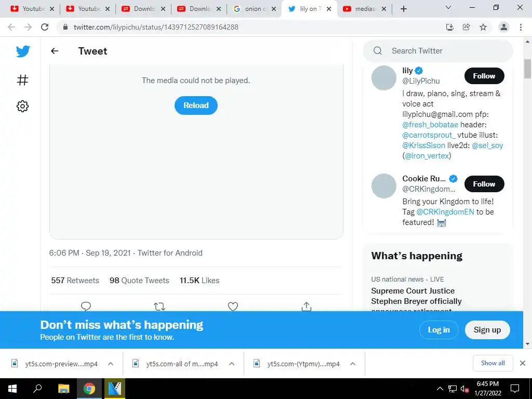Open the @CRKingdomEN link
The image size is (532, 399).
[x=445, y=212]
